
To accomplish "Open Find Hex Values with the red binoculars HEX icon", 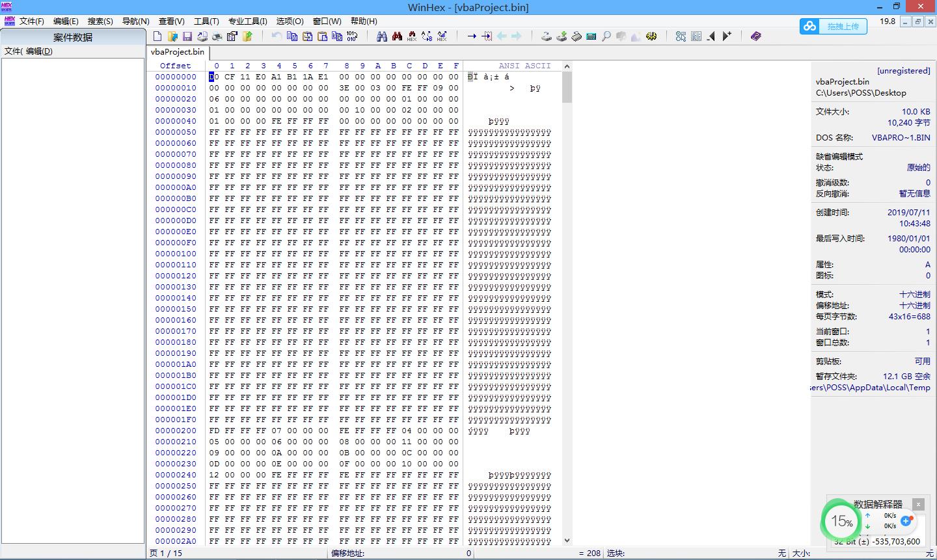I will 412,36.
